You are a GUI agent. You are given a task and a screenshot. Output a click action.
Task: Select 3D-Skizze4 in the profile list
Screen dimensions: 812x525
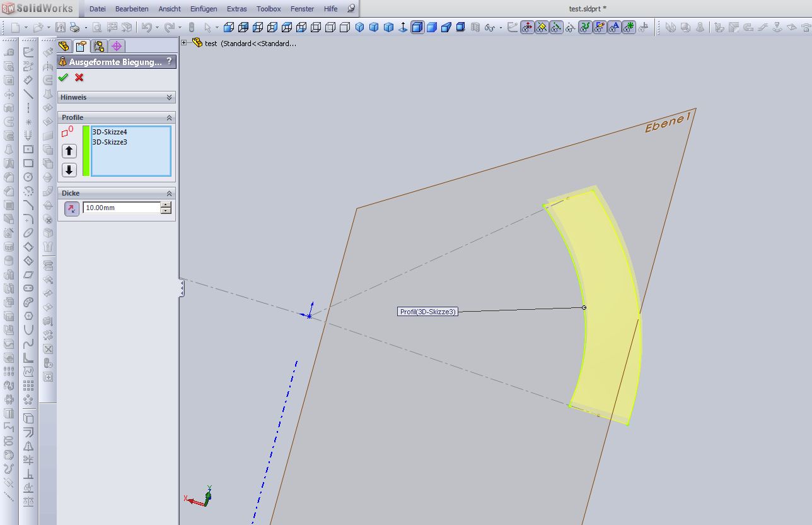110,133
